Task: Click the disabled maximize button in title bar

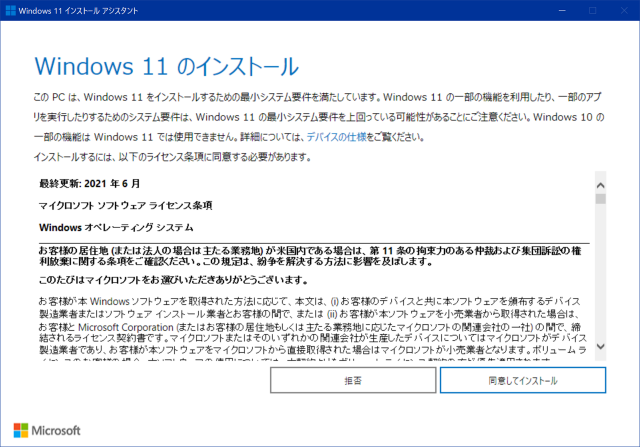Action: click(x=593, y=10)
